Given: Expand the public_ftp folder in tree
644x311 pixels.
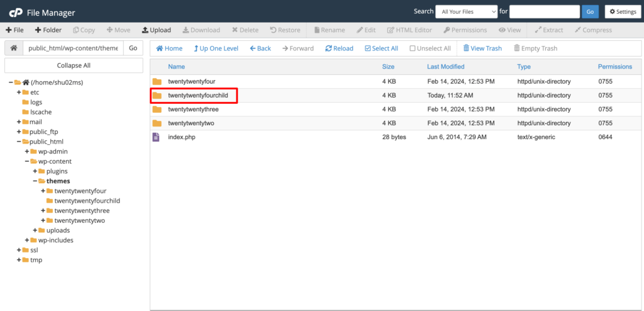Looking at the screenshot, I should click(19, 132).
